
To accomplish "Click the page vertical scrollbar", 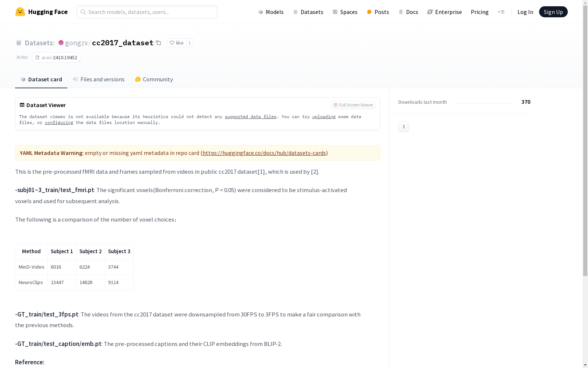I will pyautogui.click(x=585, y=140).
